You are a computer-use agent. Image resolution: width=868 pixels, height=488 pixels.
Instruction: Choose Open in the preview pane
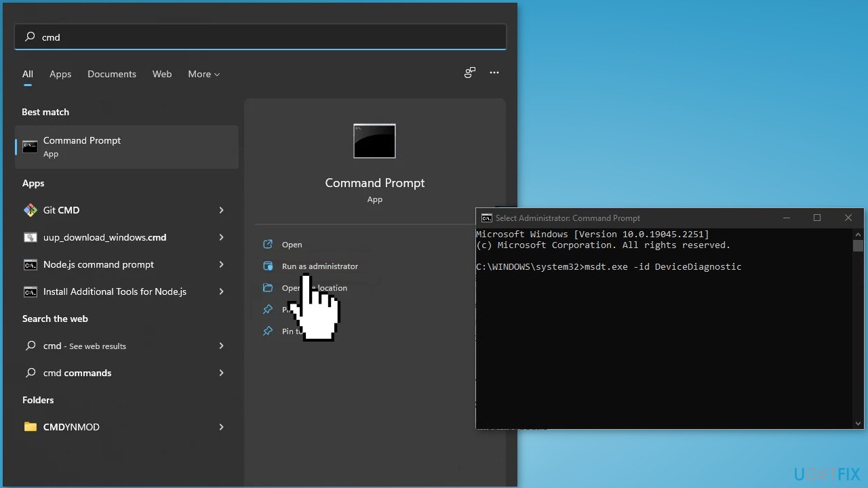[292, 245]
